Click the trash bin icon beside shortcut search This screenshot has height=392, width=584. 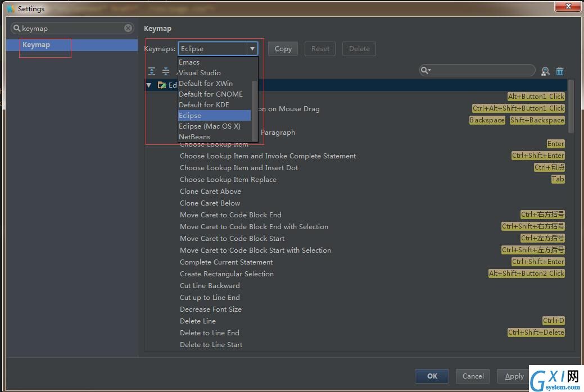pos(560,71)
